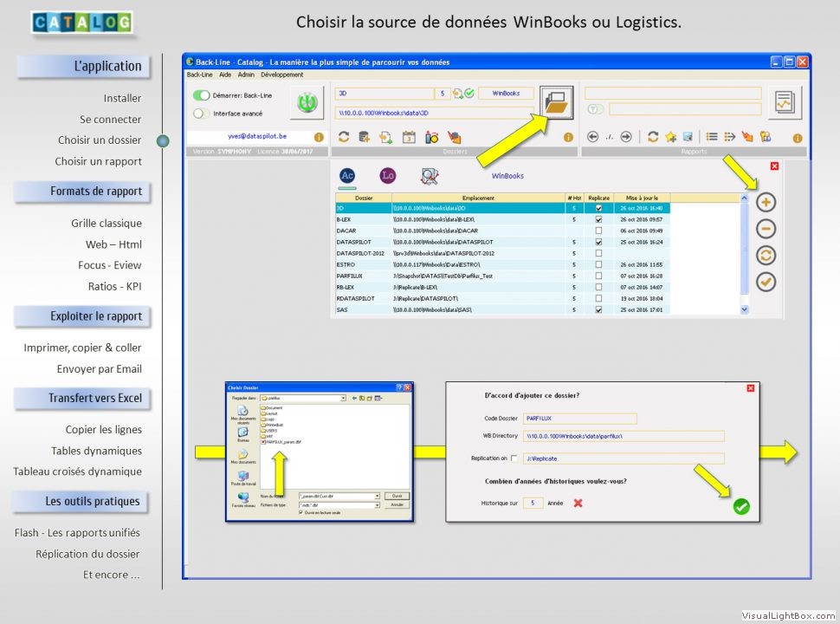Screen dimensions: 840x624
Task: Click the back arrow in the Rapports toolbar
Action: click(x=592, y=137)
